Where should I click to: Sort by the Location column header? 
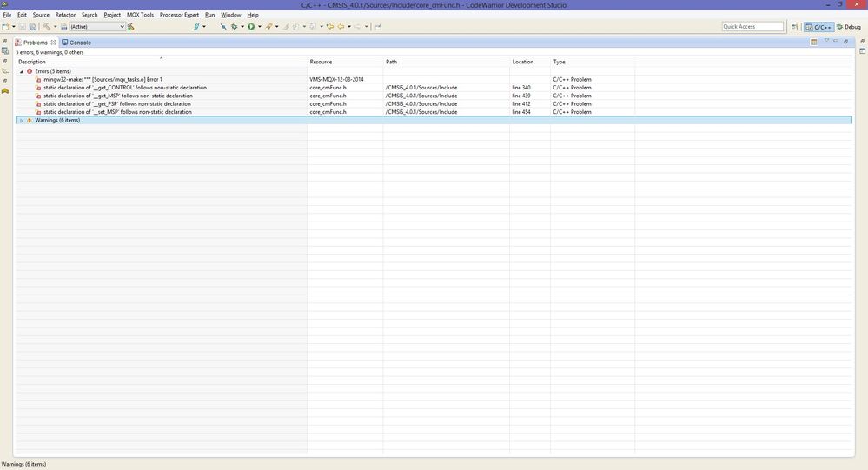click(x=530, y=62)
